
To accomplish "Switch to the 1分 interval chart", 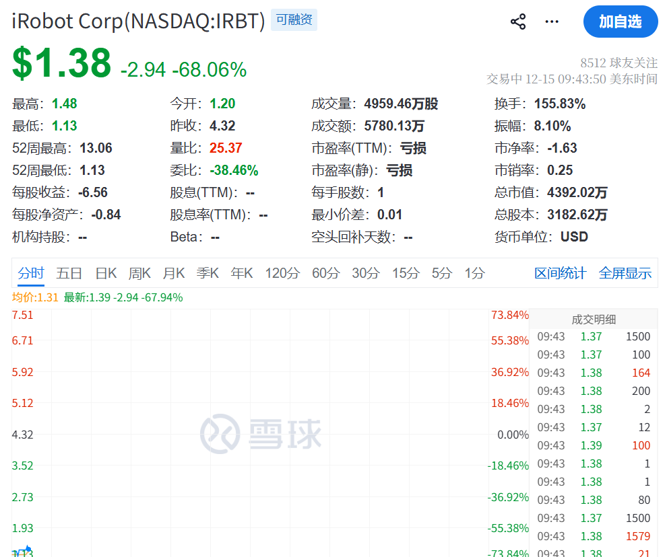I will [474, 273].
